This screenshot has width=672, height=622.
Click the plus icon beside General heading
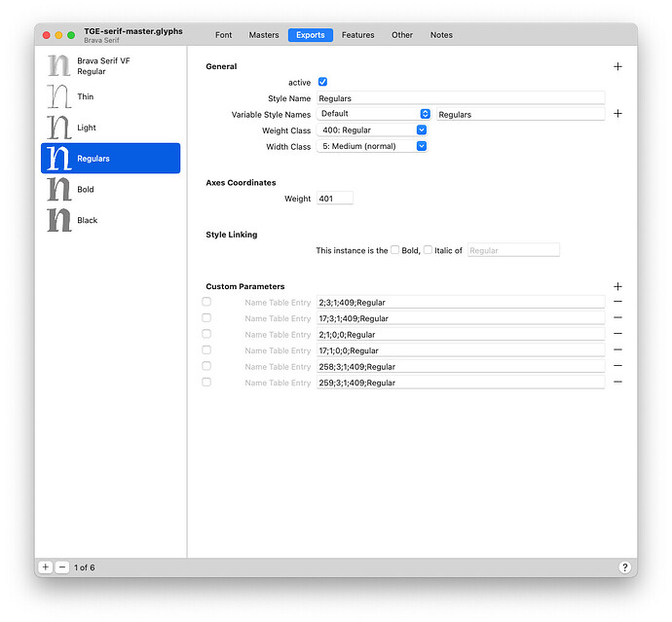point(617,66)
